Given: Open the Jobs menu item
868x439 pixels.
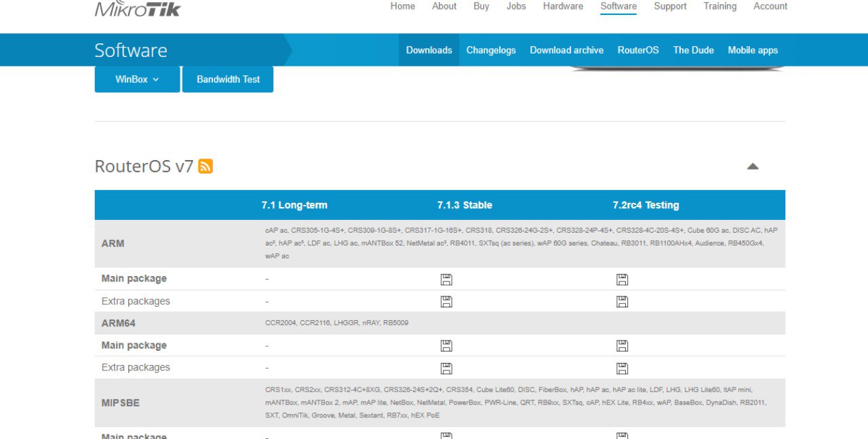Looking at the screenshot, I should point(516,6).
